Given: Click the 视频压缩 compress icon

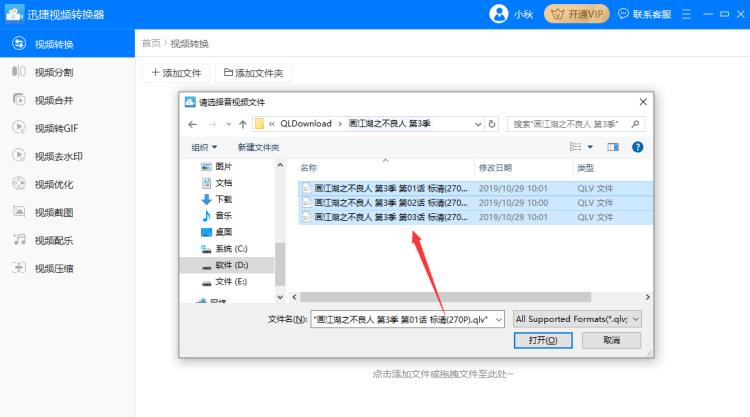Looking at the screenshot, I should (x=19, y=268).
